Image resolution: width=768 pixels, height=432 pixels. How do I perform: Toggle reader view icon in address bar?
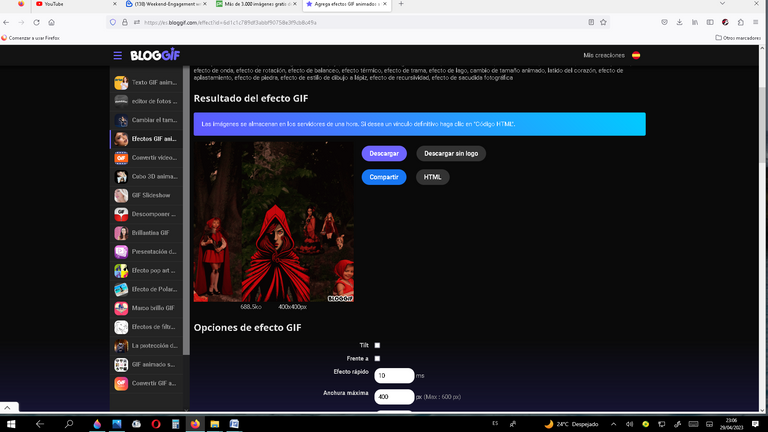[591, 23]
